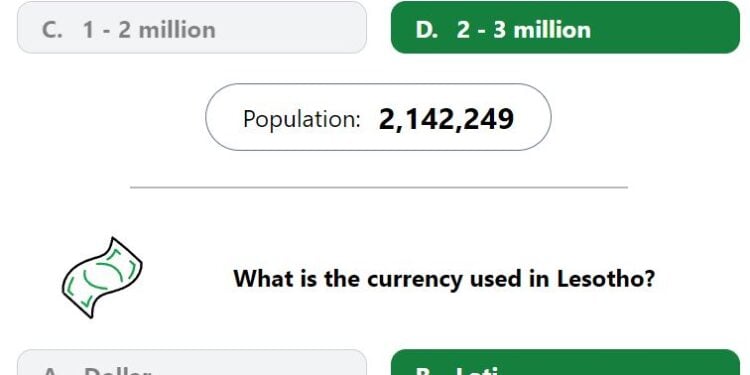The height and width of the screenshot is (375, 750).
Task: Click the '2 - 3 million' text
Action: (524, 30)
